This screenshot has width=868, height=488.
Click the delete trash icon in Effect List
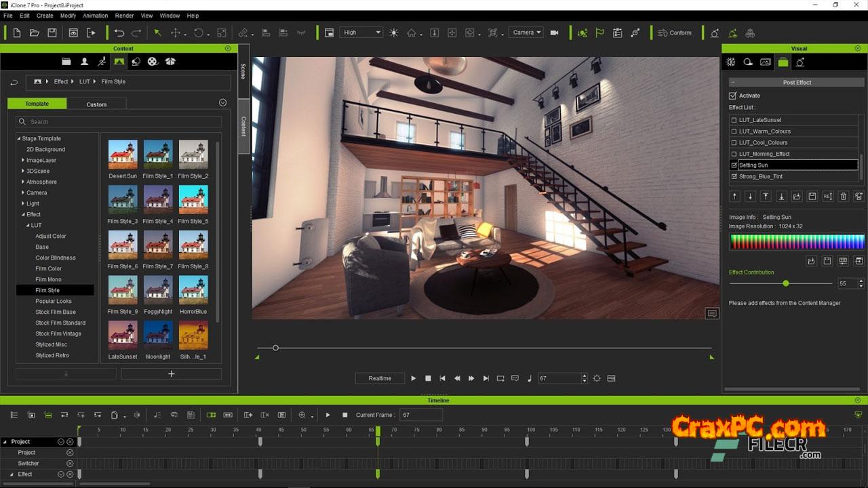pos(844,197)
